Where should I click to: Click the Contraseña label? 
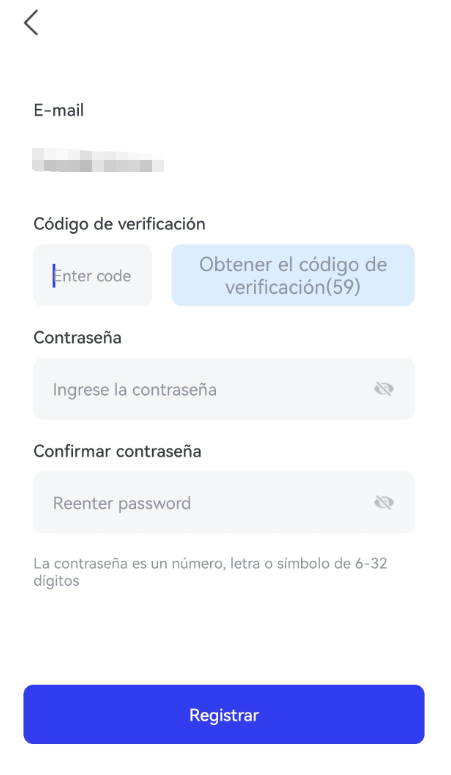[x=78, y=338]
